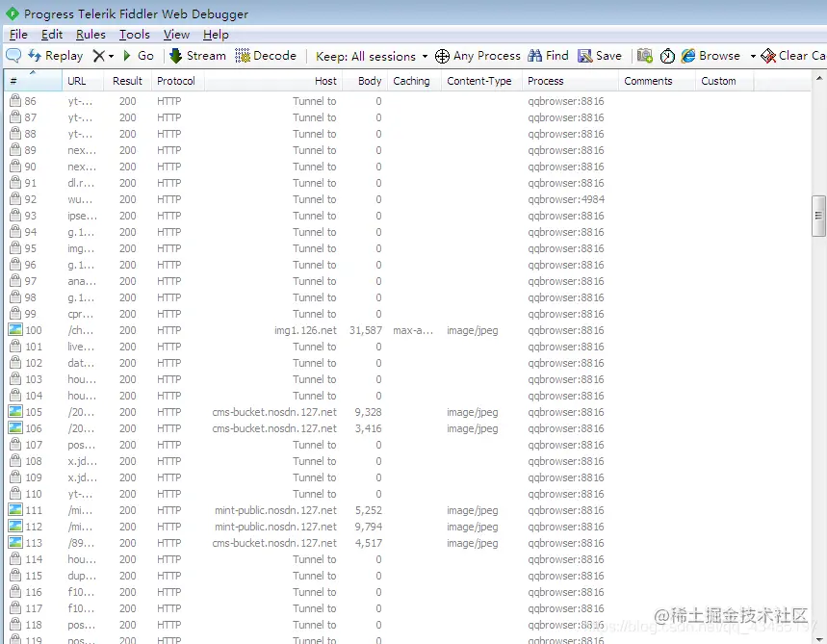The width and height of the screenshot is (827, 644).
Task: Click the image icon of session 111
Action: 15,509
